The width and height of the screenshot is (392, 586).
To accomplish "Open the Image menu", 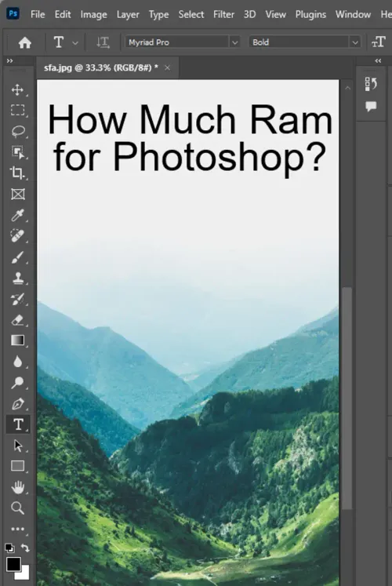I will [x=94, y=14].
